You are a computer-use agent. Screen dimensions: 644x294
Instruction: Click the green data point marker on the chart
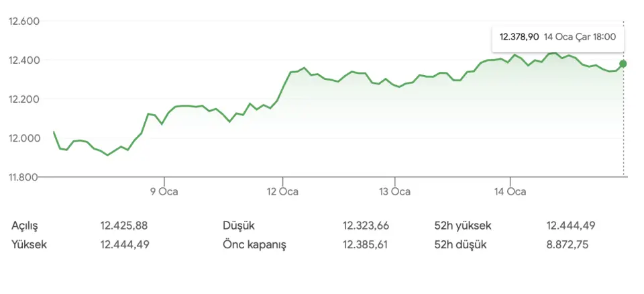pos(623,64)
